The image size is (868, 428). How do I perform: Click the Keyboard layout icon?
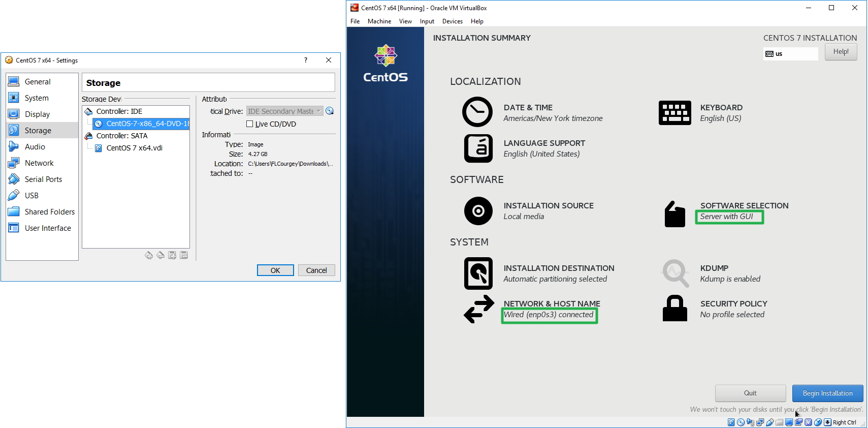(x=674, y=112)
